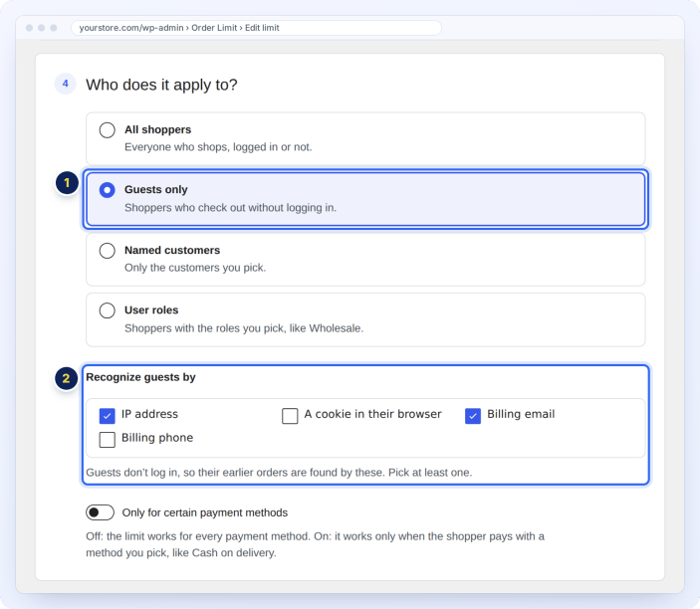This screenshot has width=700, height=609.
Task: Click 'A cookie in their browser' label
Action: (x=372, y=414)
